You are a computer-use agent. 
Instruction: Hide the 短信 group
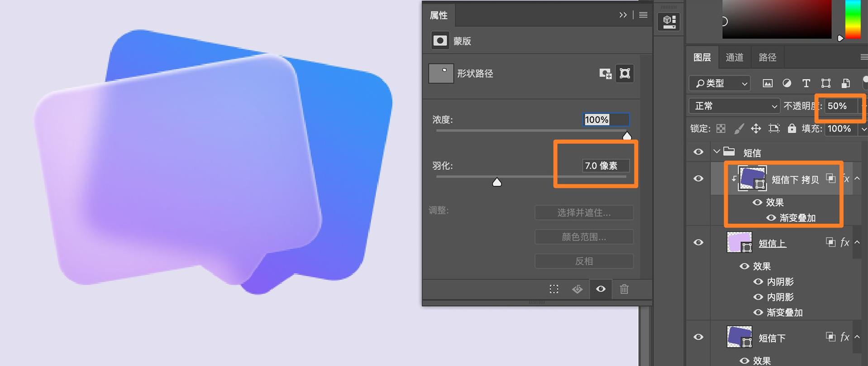698,152
